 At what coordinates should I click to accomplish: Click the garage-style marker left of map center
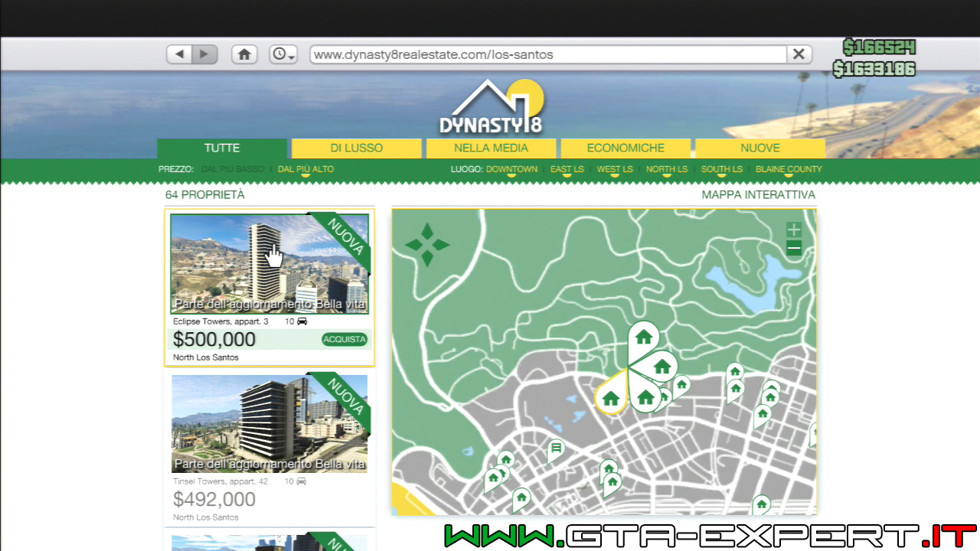point(556,448)
